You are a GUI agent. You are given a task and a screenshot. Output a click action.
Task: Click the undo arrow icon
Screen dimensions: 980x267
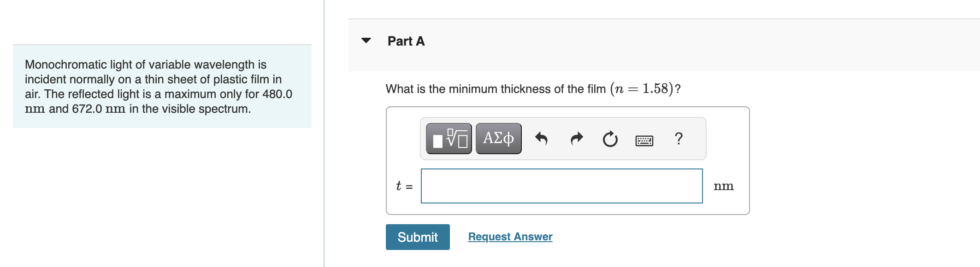click(x=541, y=139)
